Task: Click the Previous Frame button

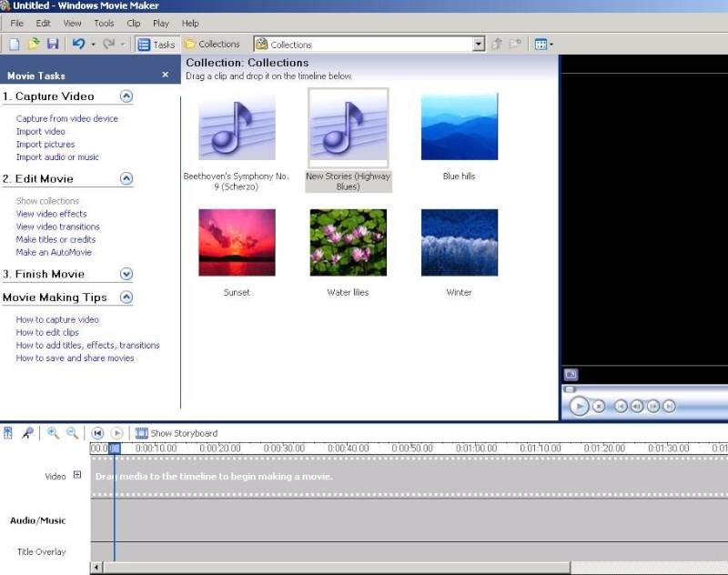Action: click(637, 407)
